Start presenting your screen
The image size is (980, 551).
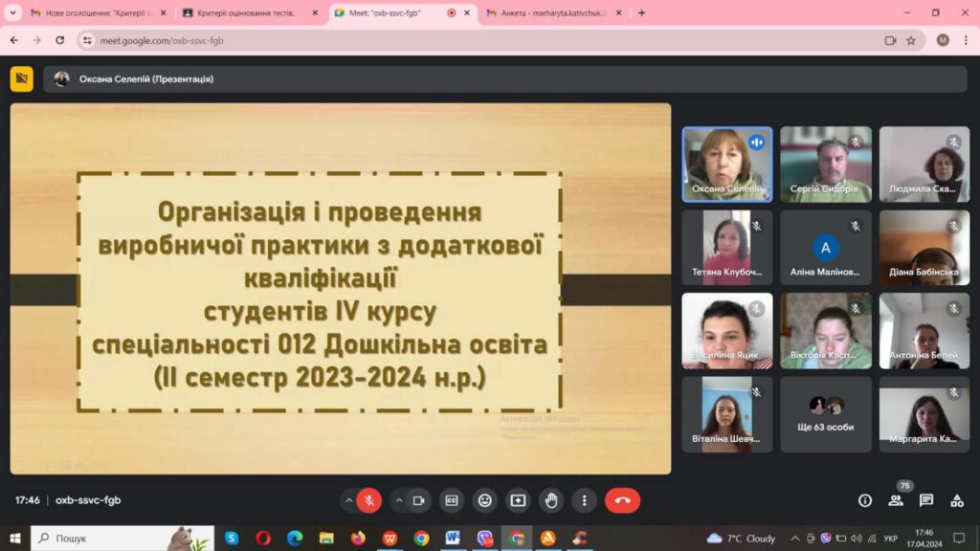[518, 500]
